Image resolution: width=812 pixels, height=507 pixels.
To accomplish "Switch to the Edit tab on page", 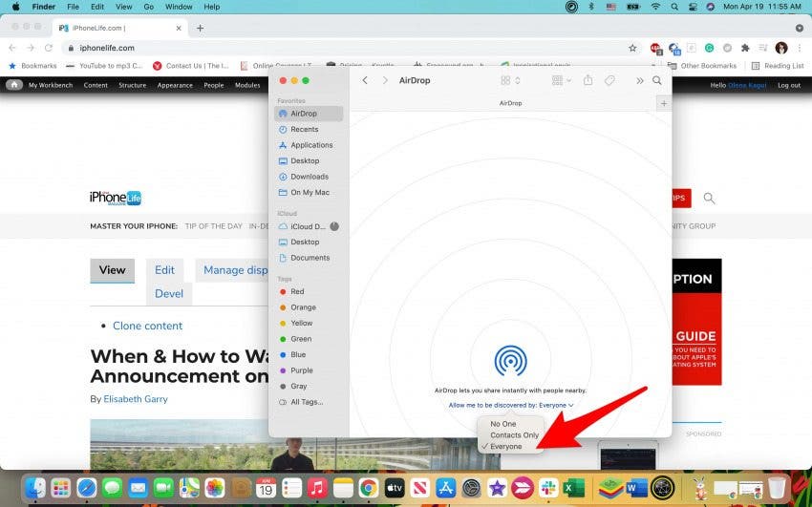I will tap(164, 270).
